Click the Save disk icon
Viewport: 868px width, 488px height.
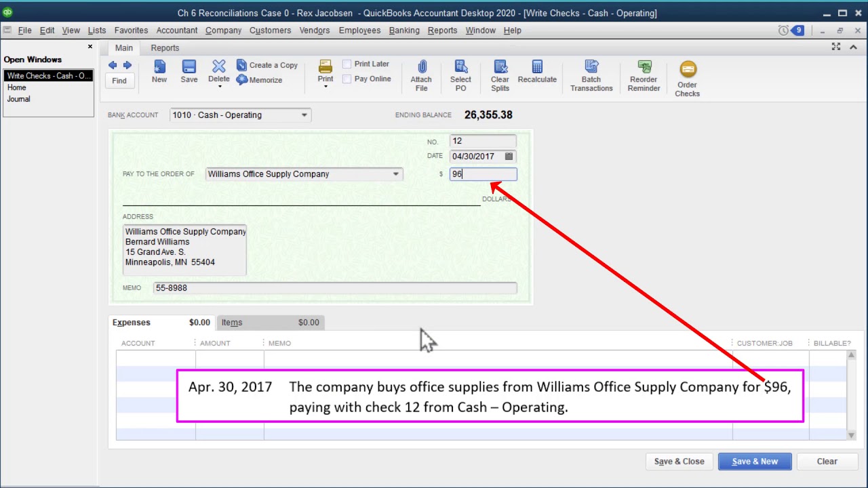[x=189, y=66]
